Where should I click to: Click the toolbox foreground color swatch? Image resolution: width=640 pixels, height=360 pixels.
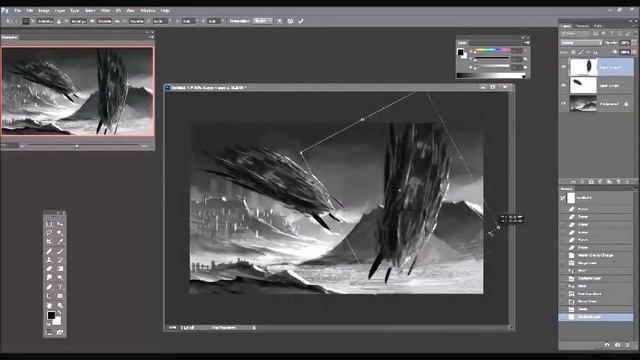[x=51, y=315]
